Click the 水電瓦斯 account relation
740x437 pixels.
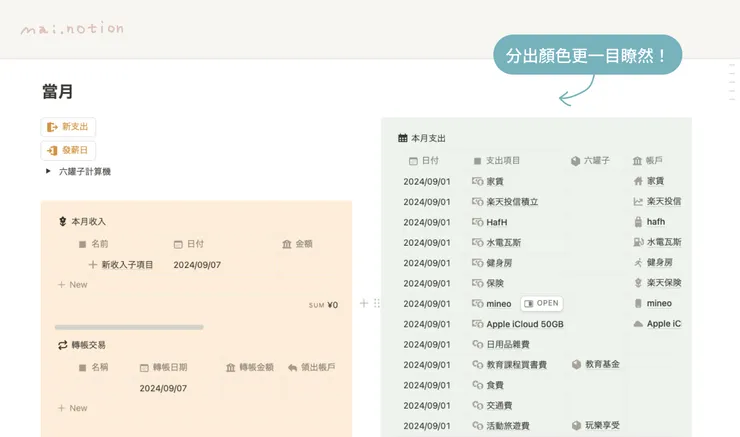click(657, 242)
